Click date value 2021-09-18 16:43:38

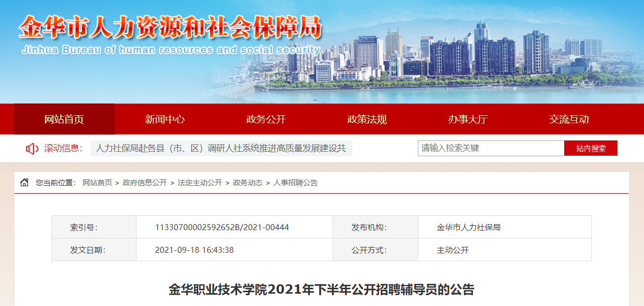195,250
